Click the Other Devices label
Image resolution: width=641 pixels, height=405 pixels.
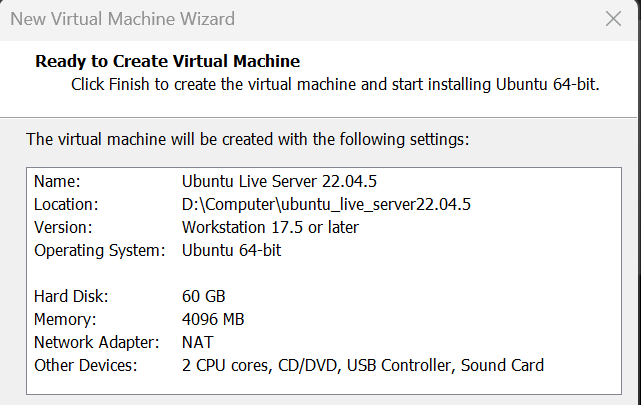tap(88, 365)
